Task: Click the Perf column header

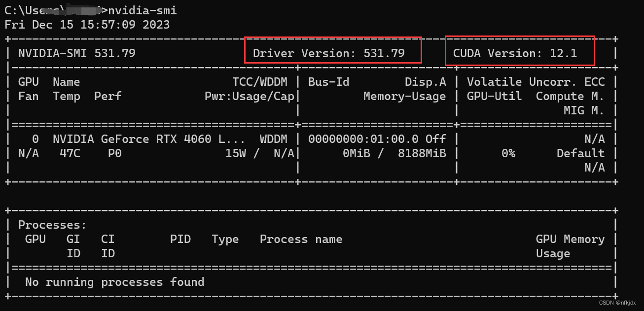Action: click(x=108, y=96)
